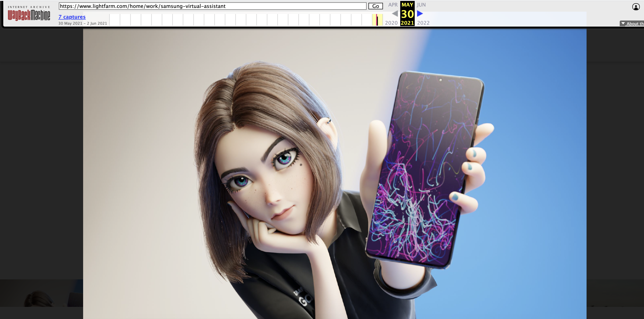Jump to year 2022

(x=423, y=23)
